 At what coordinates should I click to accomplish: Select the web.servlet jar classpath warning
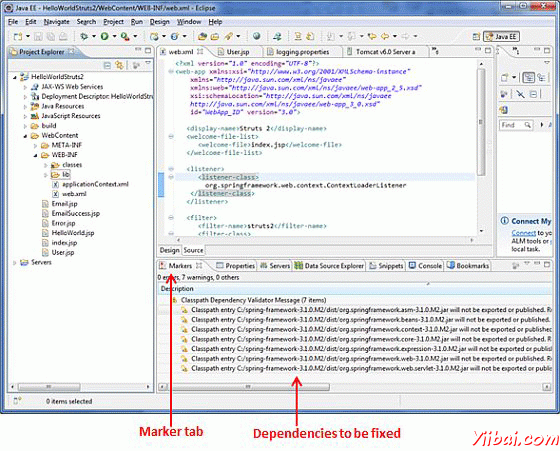[x=366, y=368]
